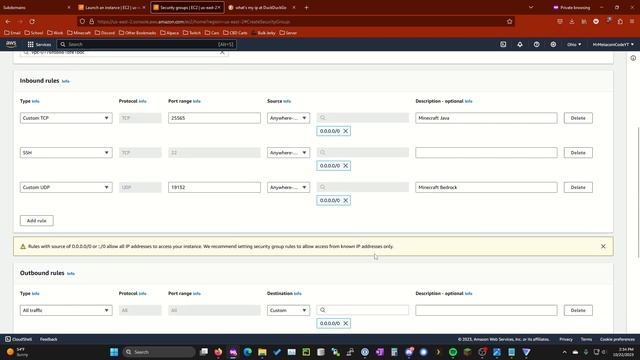Viewport: 640px width, 360px height.
Task: Remove 0.0.0.0/0 from outbound rule
Action: pyautogui.click(x=346, y=323)
